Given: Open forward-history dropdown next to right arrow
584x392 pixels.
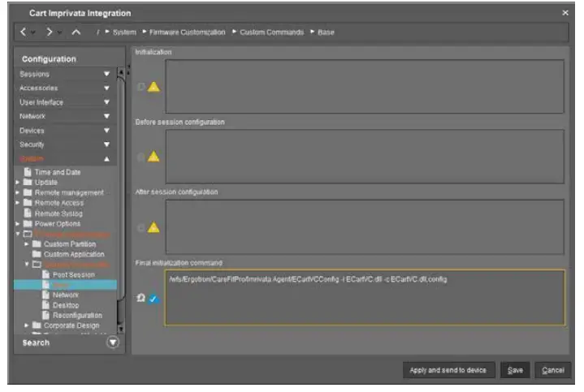Looking at the screenshot, I should (59, 32).
